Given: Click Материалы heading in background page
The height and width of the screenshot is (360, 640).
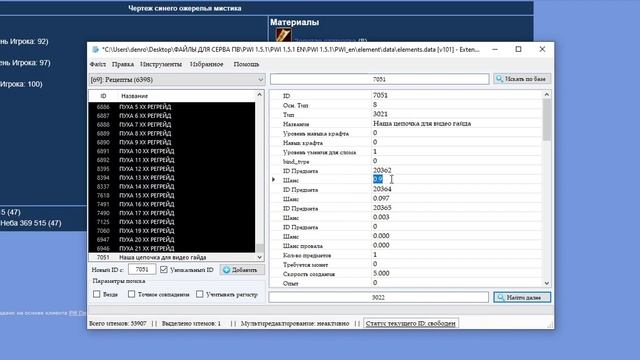Looking at the screenshot, I should pos(294,22).
